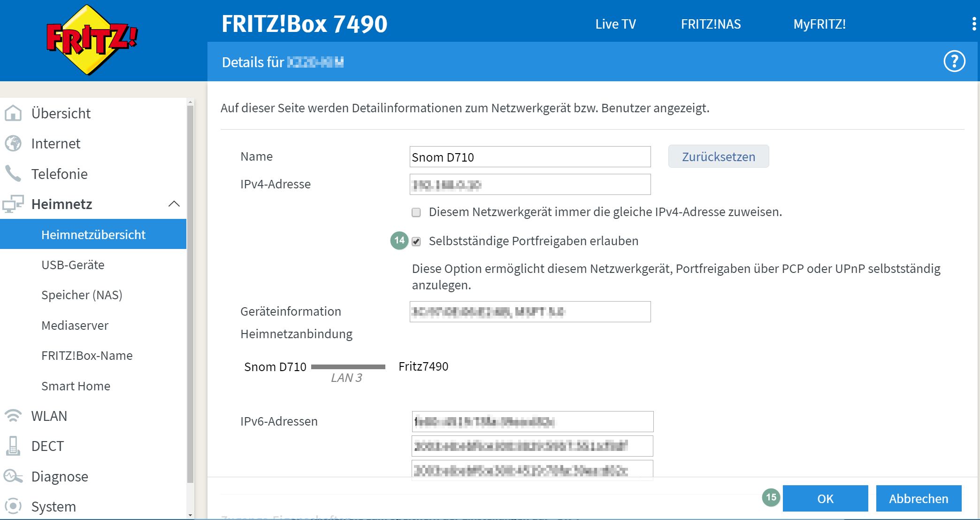Open the three-dot menu in header
The image size is (980, 520).
click(x=974, y=24)
